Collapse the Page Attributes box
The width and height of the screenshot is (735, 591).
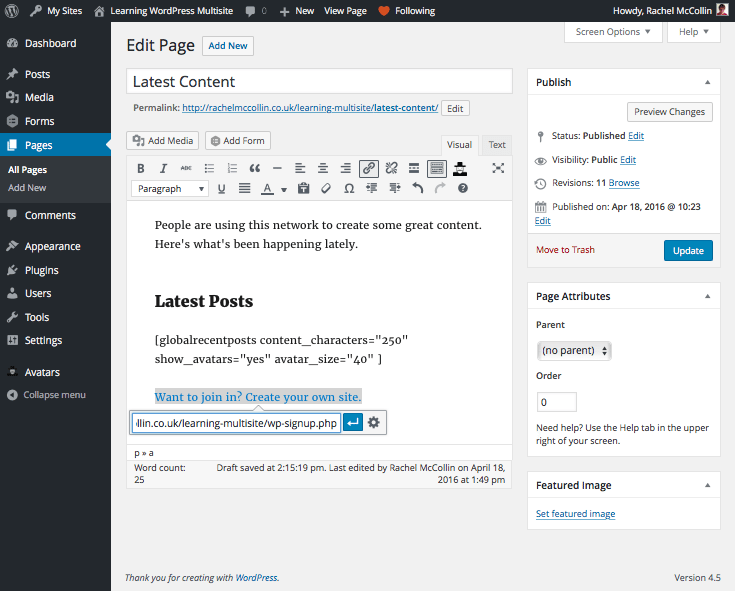(x=707, y=296)
